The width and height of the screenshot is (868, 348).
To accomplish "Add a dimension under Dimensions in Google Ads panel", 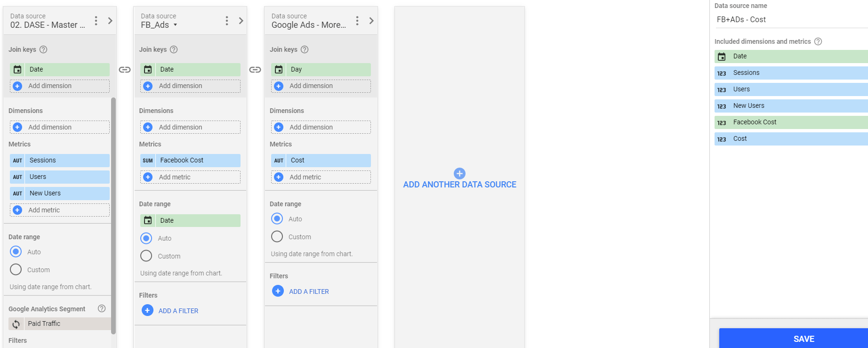I will coord(321,127).
